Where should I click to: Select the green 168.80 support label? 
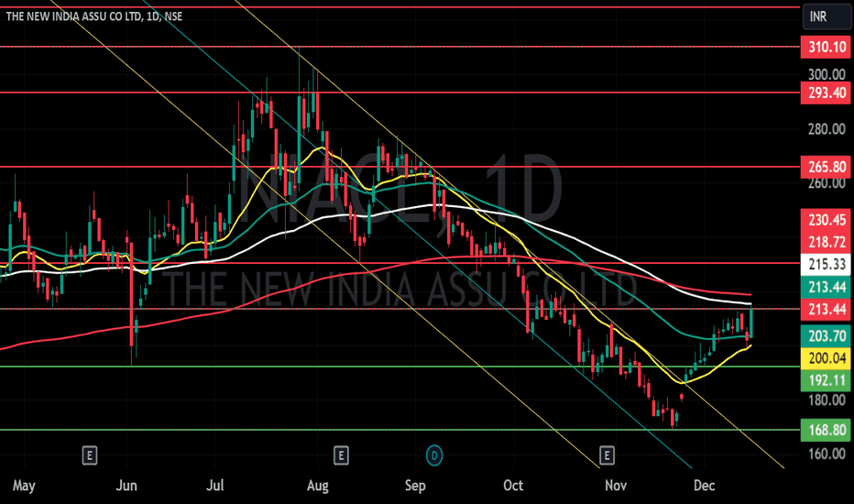(x=826, y=430)
